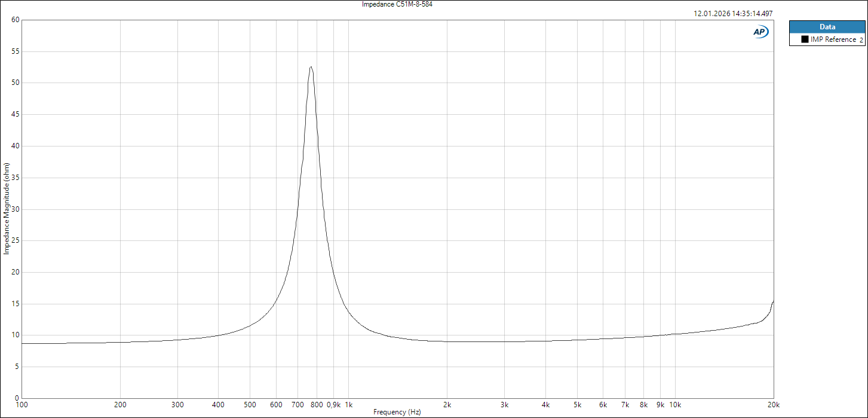Click the 5k frequency tick label
Image resolution: width=868 pixels, height=418 pixels.
tap(577, 405)
